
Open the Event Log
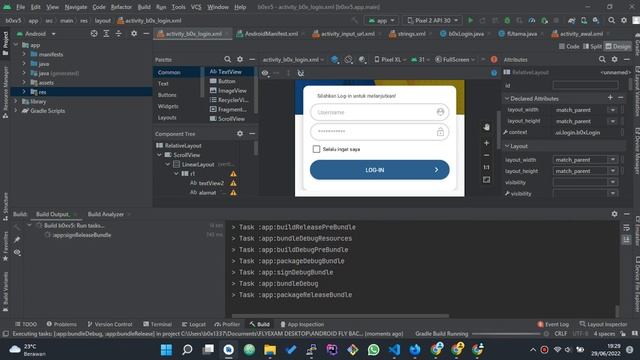pos(553,324)
